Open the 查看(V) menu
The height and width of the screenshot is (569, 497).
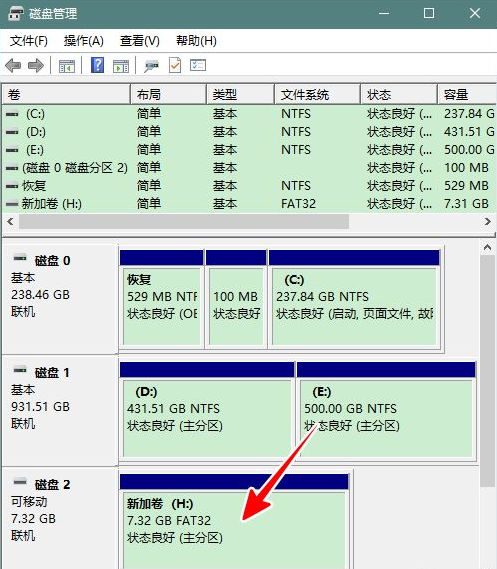coord(140,41)
